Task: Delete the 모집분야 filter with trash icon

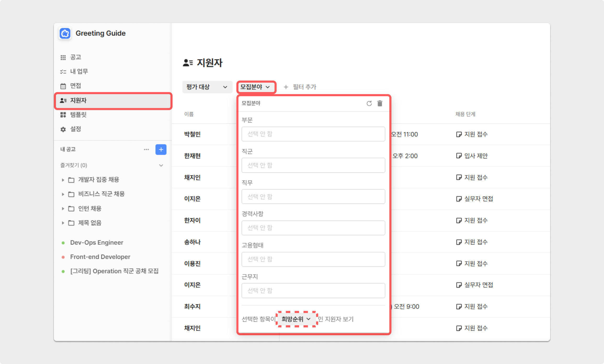Action: 380,103
